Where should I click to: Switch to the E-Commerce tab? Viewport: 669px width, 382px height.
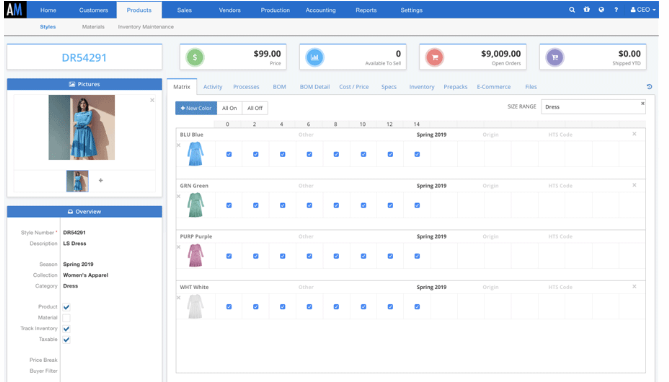[x=494, y=87]
